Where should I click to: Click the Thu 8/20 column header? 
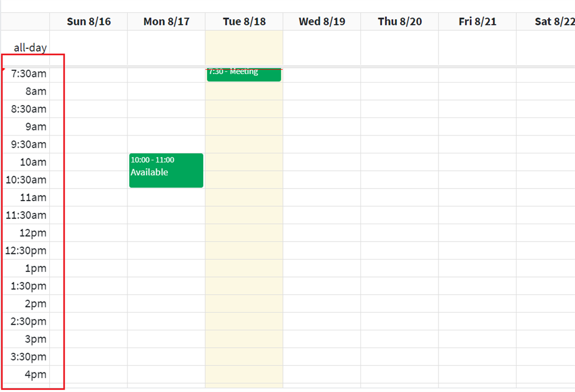click(399, 21)
